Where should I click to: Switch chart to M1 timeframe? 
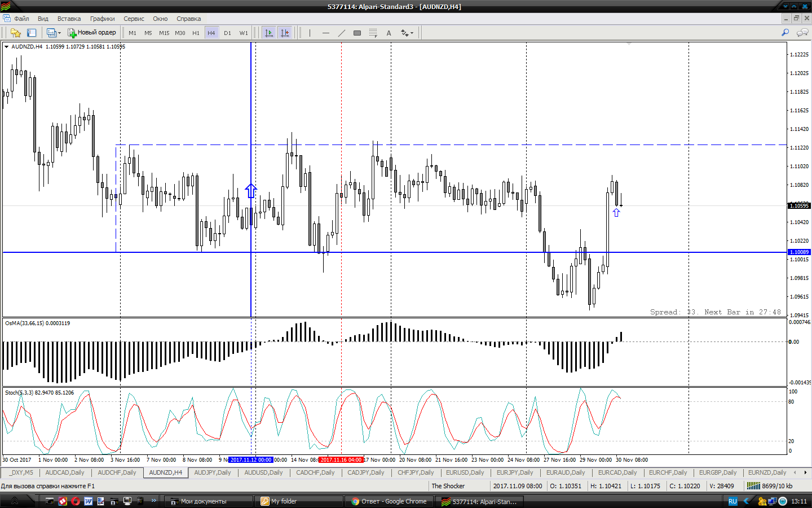133,33
